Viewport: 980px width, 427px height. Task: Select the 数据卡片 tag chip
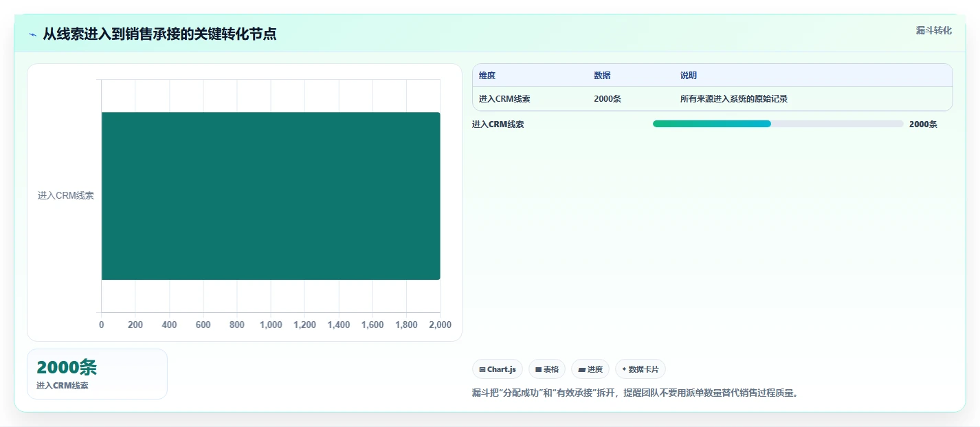pyautogui.click(x=641, y=369)
